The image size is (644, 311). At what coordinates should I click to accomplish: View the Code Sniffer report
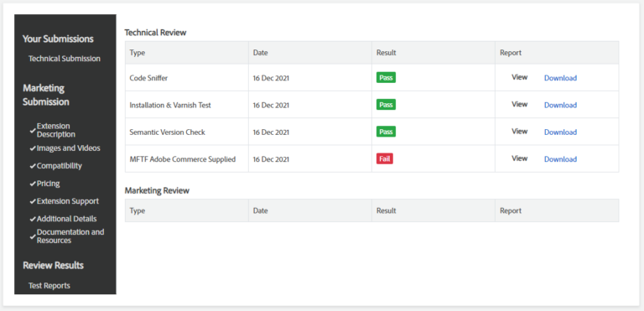[519, 77]
